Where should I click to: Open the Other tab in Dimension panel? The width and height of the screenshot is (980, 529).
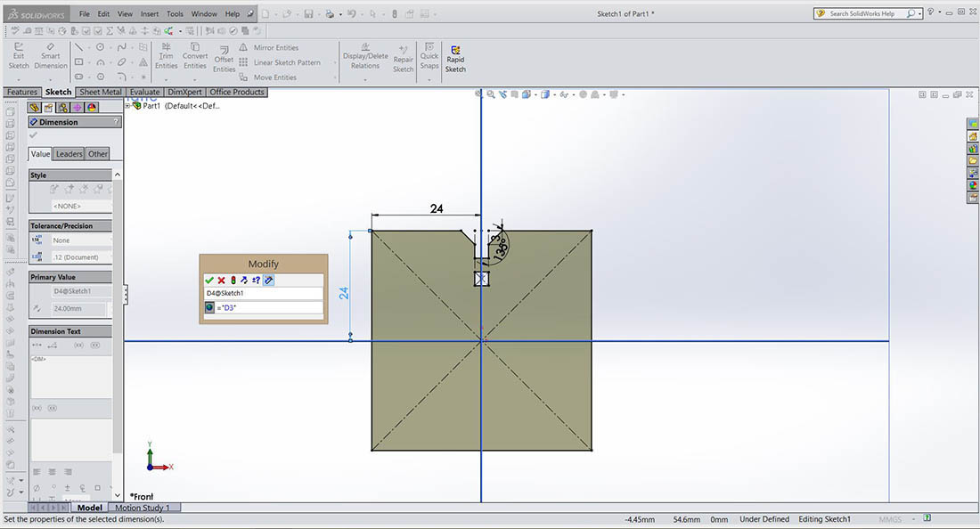click(97, 154)
